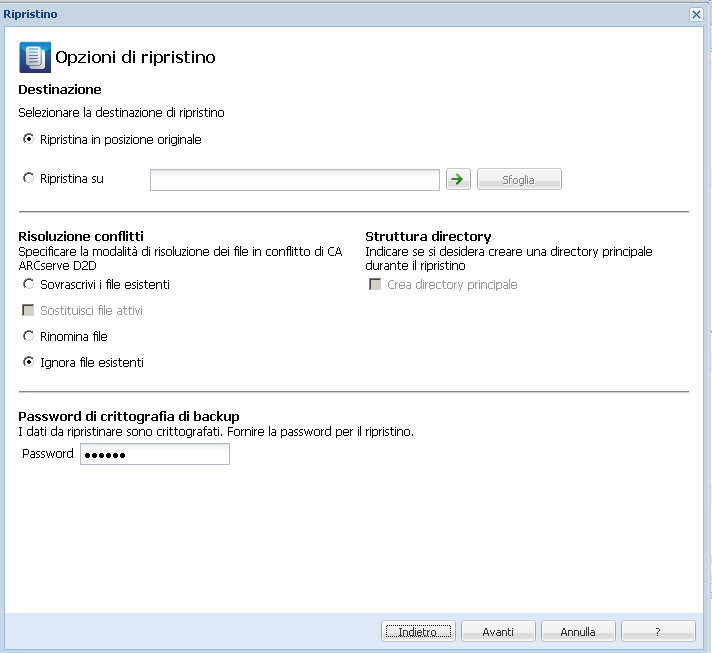The height and width of the screenshot is (653, 712).
Task: Select Ignora file esistenti radio button
Action: [29, 362]
